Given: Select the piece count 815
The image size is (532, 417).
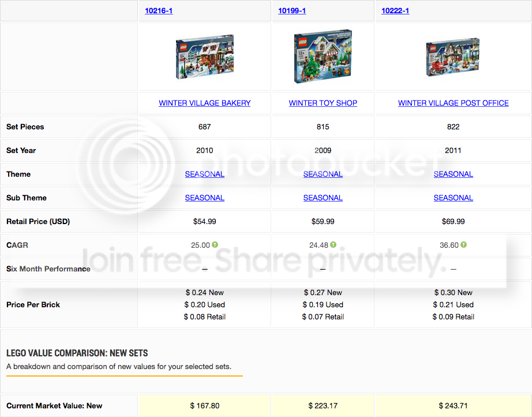Looking at the screenshot, I should 323,126.
